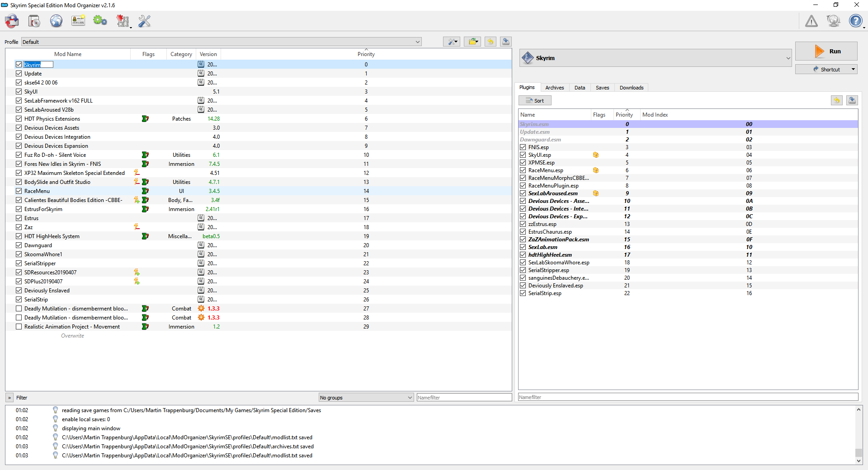Open the Nexus globe icon in the toolbar

point(56,21)
